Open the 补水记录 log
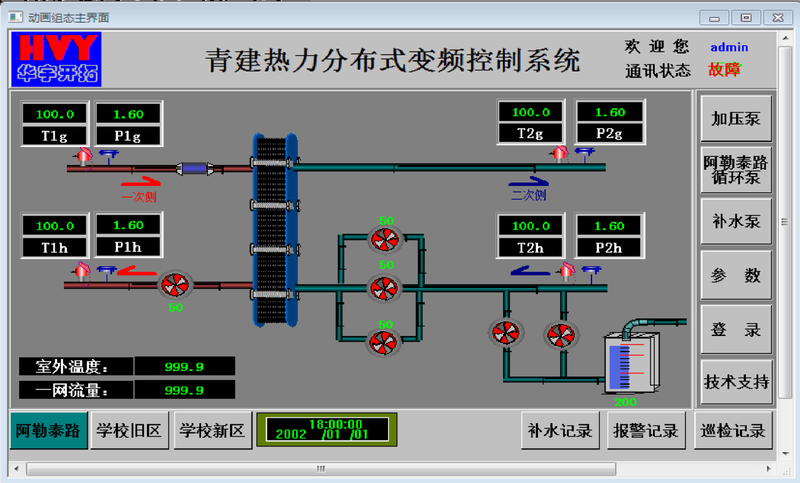This screenshot has width=800, height=483. click(560, 430)
